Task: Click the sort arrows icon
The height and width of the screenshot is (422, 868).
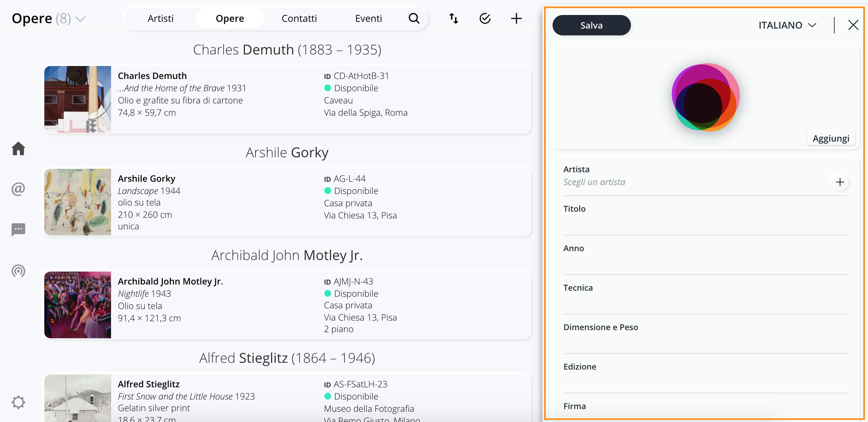Action: 453,18
